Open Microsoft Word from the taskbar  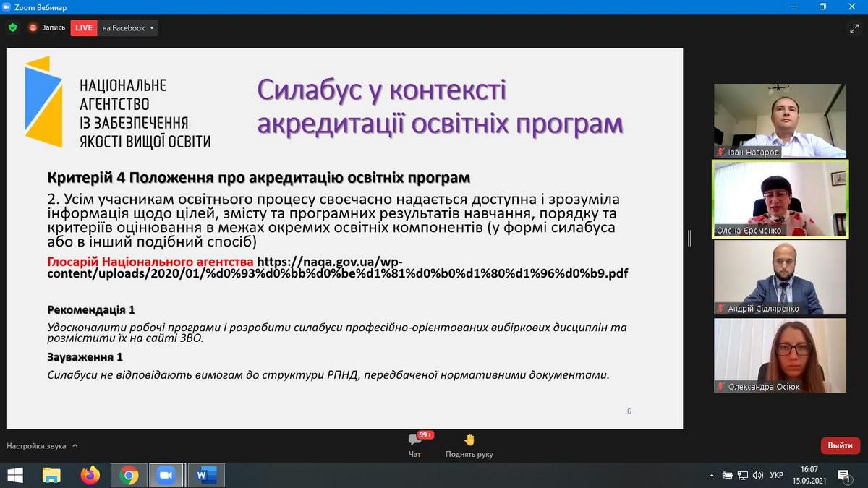pyautogui.click(x=205, y=475)
